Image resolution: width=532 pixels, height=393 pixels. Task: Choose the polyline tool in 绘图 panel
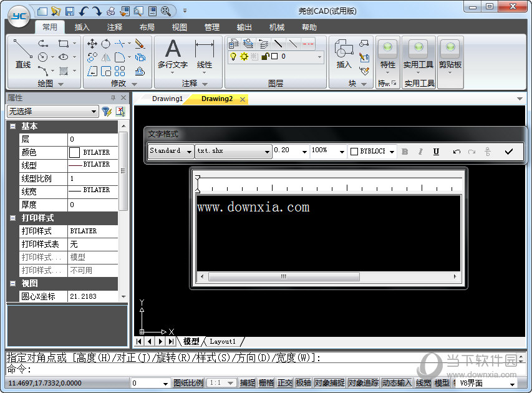click(43, 44)
